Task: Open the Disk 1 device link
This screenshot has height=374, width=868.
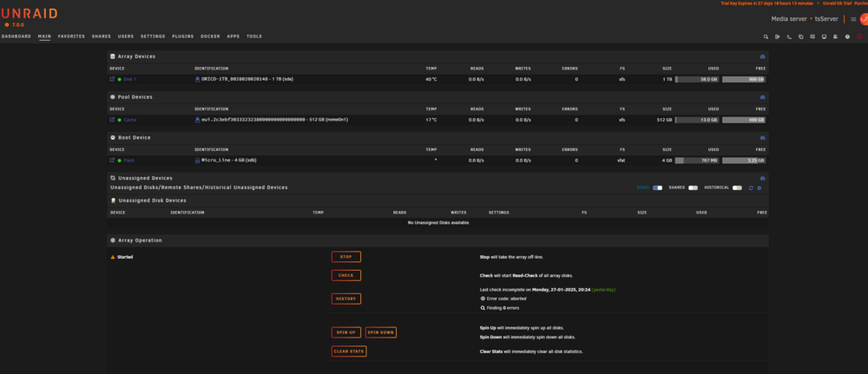Action: 129,79
